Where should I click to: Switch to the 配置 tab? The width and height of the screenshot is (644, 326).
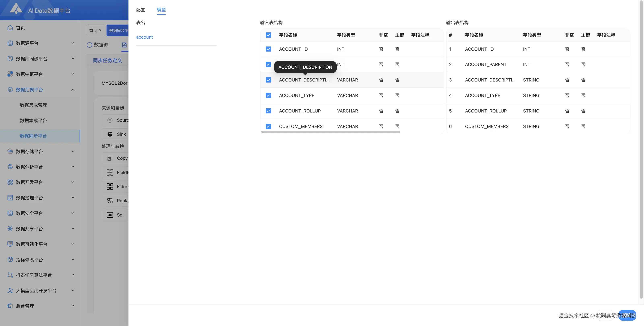(x=141, y=10)
